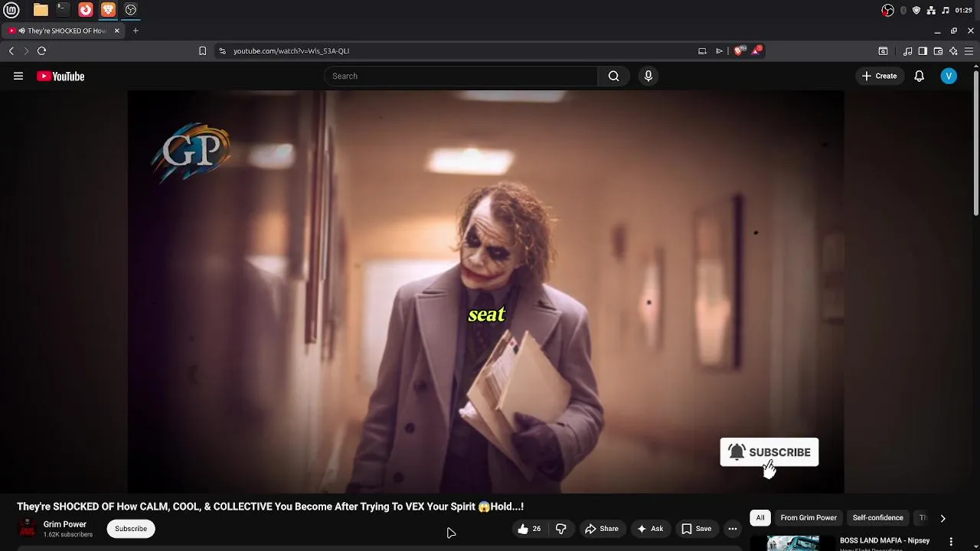Screen dimensions: 980x551
Task: Open Brave Shields lion icon
Action: click(x=739, y=51)
